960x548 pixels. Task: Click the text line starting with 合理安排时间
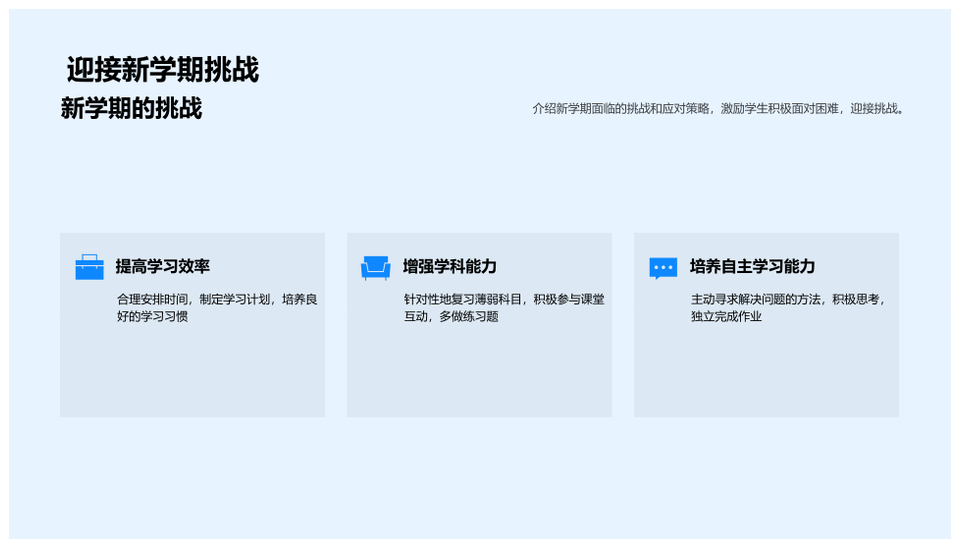217,299
